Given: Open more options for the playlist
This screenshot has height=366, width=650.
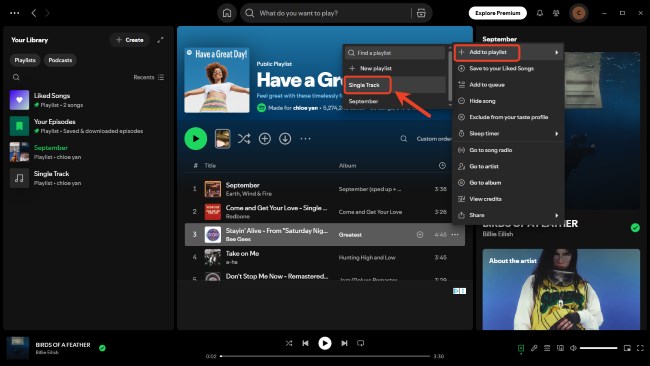Looking at the screenshot, I should [x=306, y=138].
